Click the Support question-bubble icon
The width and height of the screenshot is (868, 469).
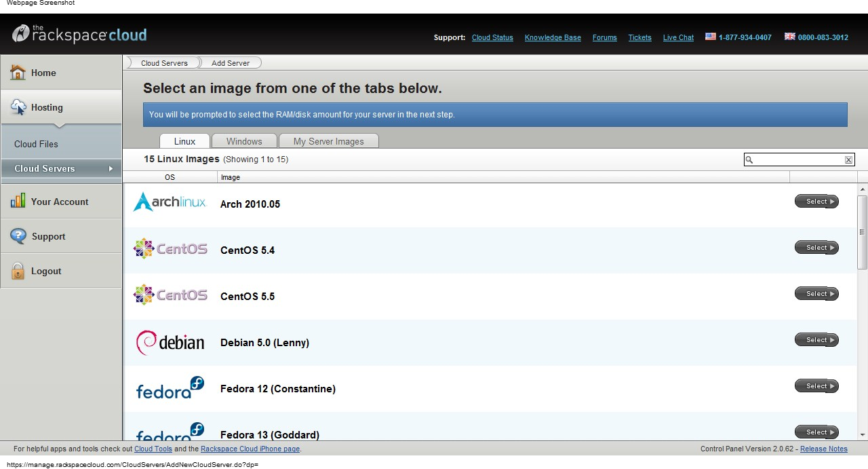(x=18, y=236)
